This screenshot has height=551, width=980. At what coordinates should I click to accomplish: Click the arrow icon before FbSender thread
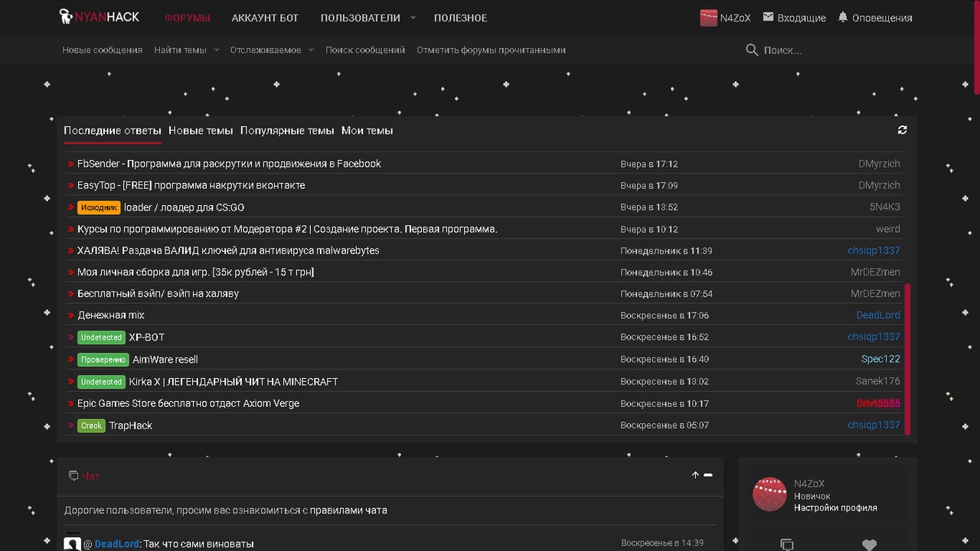(x=70, y=164)
